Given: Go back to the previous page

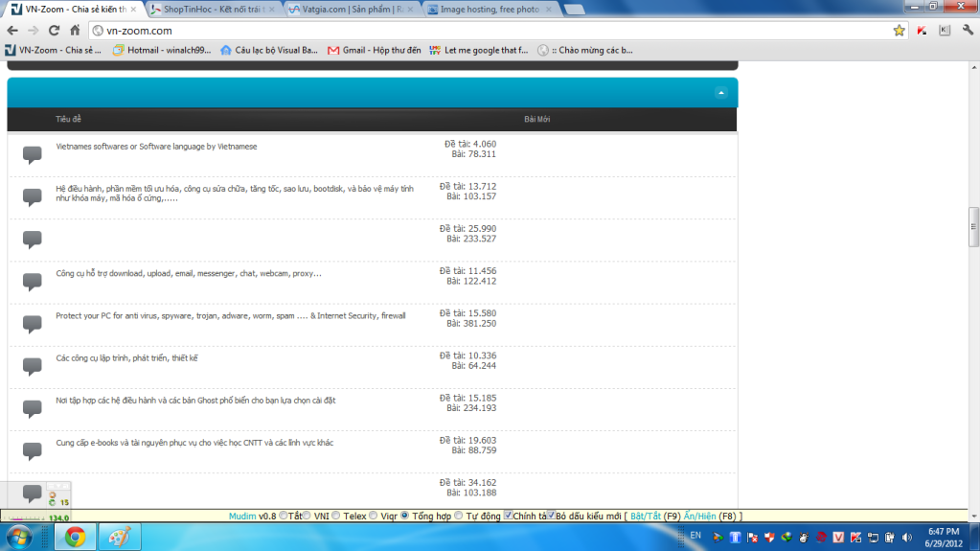Looking at the screenshot, I should pos(11,30).
